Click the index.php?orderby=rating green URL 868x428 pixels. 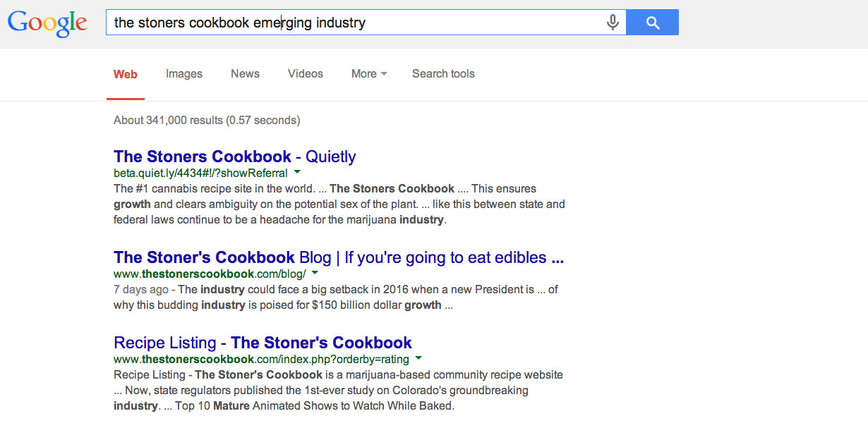262,359
